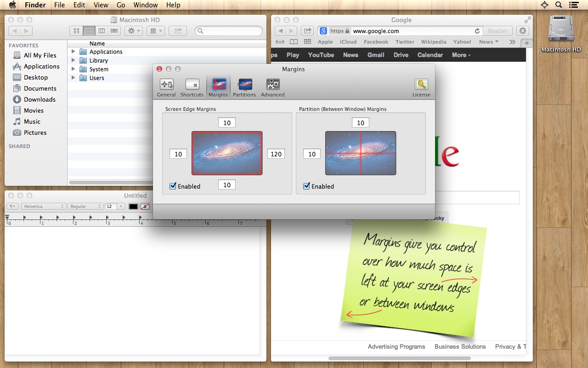
Task: Open the Helvetica font family dropdown
Action: [43, 207]
